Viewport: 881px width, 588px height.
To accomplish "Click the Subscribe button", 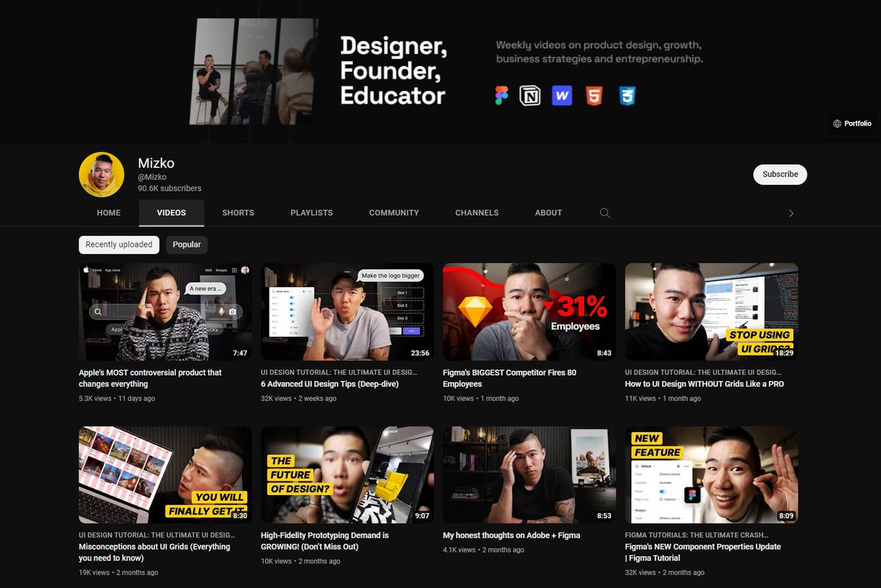I will pyautogui.click(x=780, y=174).
